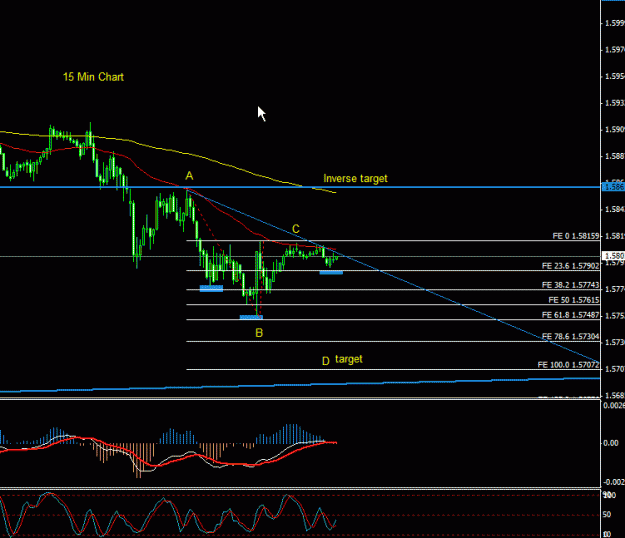The height and width of the screenshot is (538, 625).
Task: Click the stochastic '50' axis label
Action: coord(607,515)
